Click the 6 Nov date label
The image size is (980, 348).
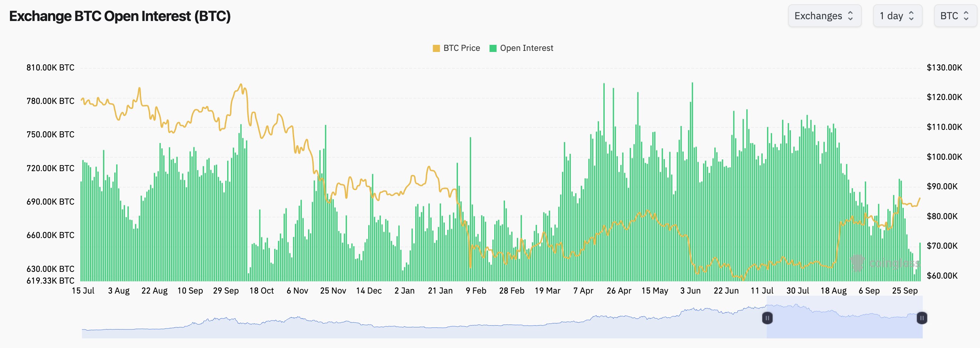[x=297, y=291]
